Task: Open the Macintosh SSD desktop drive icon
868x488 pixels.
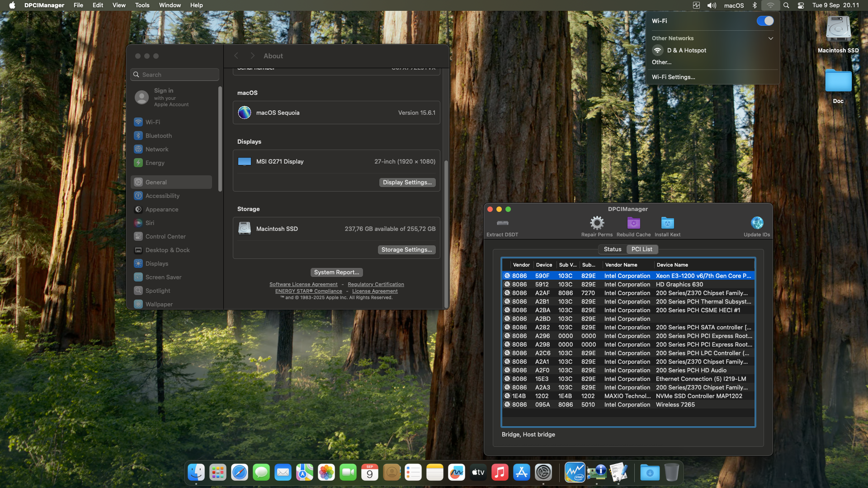Action: click(x=838, y=30)
